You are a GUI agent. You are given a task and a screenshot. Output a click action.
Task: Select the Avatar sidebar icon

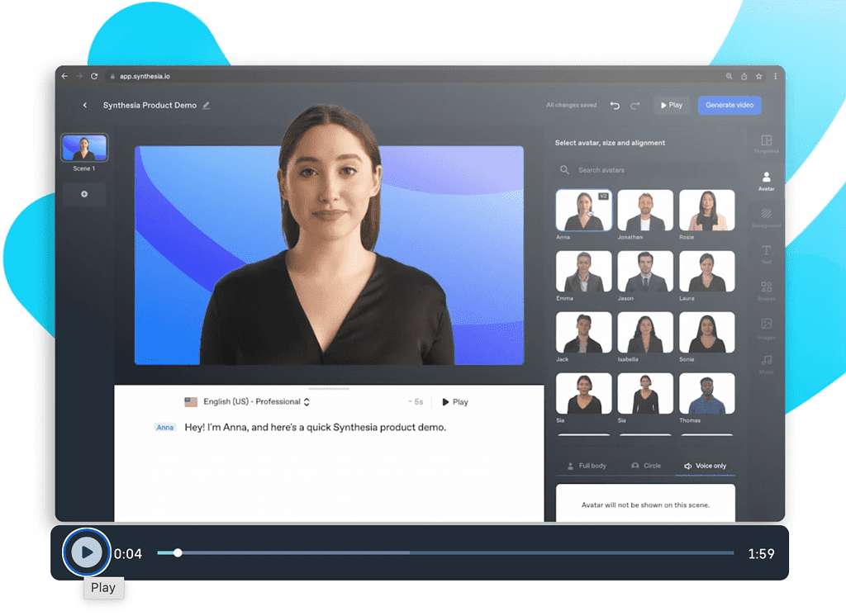click(x=766, y=180)
